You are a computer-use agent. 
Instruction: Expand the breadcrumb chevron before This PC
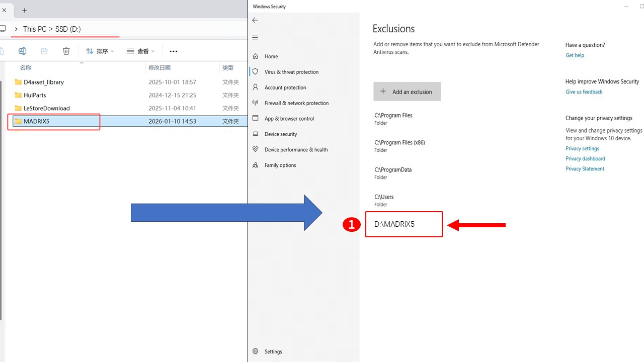pyautogui.click(x=16, y=29)
